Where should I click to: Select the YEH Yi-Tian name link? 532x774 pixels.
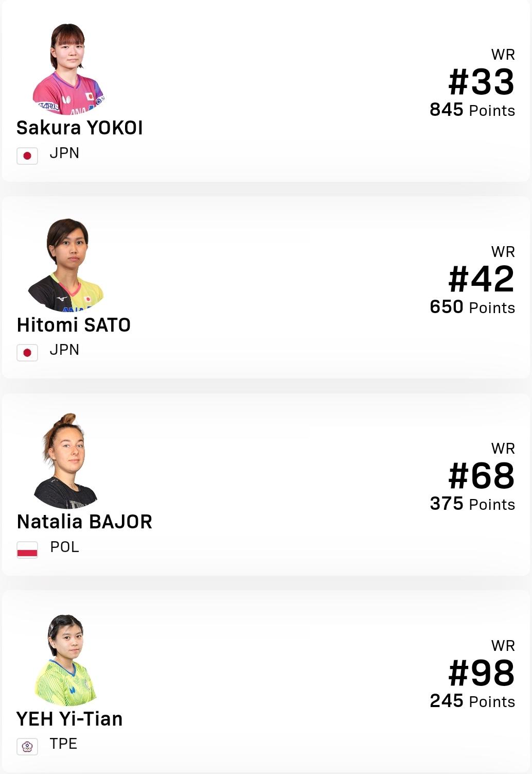[x=69, y=719]
